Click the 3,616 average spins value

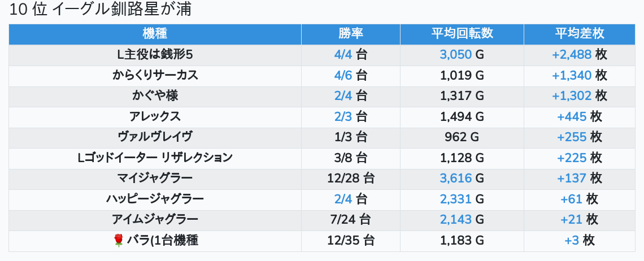[455, 179]
